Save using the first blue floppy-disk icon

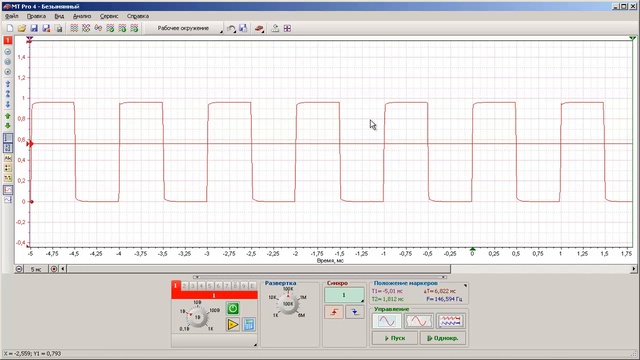point(34,28)
